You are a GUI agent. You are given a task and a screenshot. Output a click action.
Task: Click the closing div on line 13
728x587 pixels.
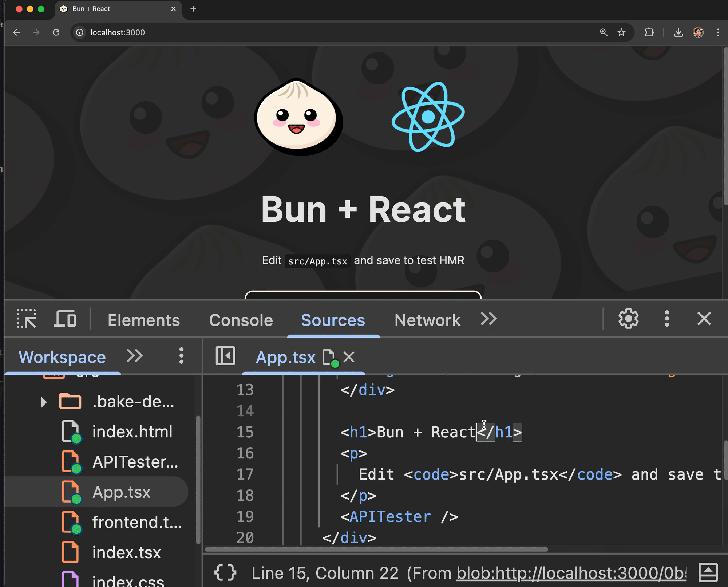click(x=367, y=390)
